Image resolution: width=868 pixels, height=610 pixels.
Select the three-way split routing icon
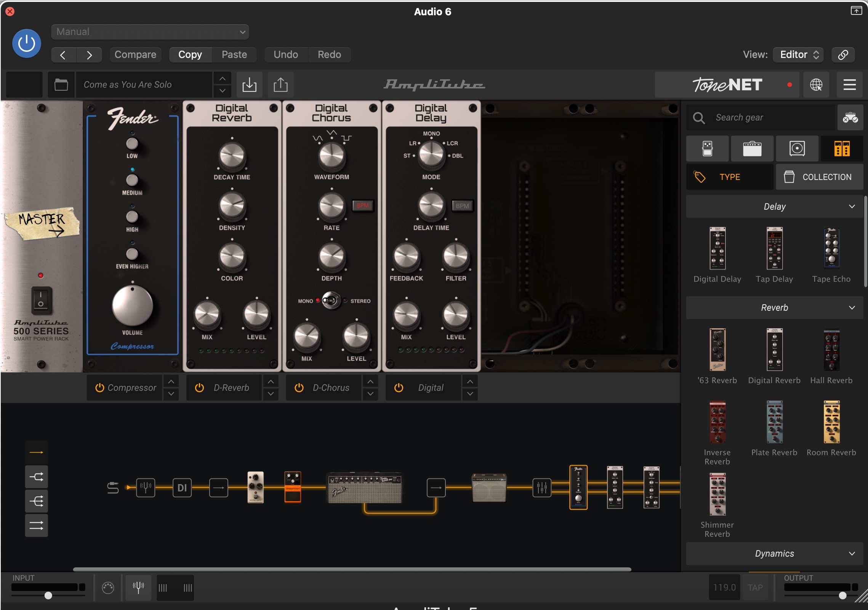37,501
